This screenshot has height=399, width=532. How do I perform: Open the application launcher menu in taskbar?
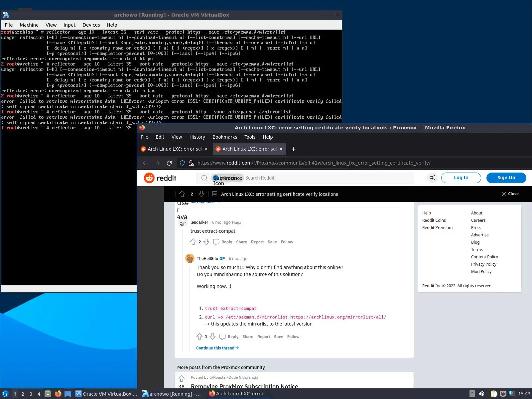tap(5, 394)
